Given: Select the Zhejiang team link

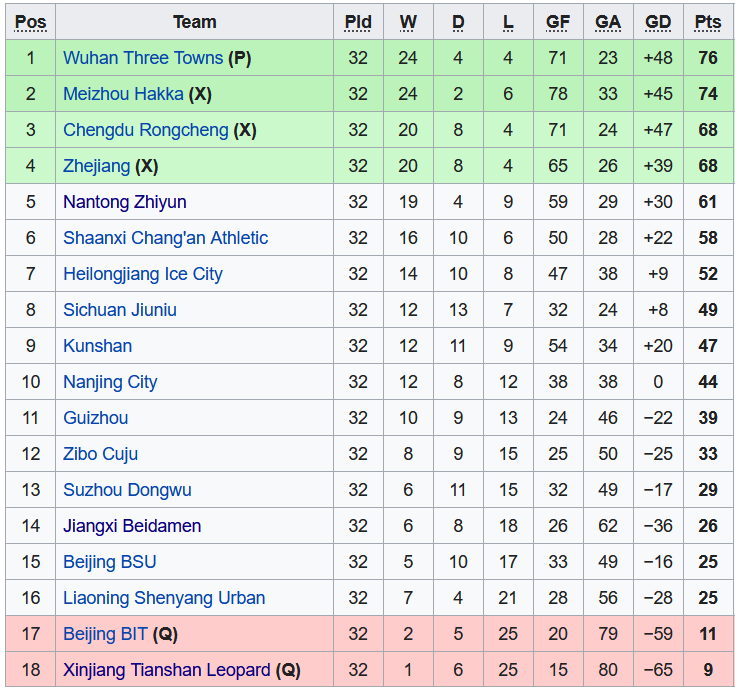Looking at the screenshot, I should click(96, 166).
